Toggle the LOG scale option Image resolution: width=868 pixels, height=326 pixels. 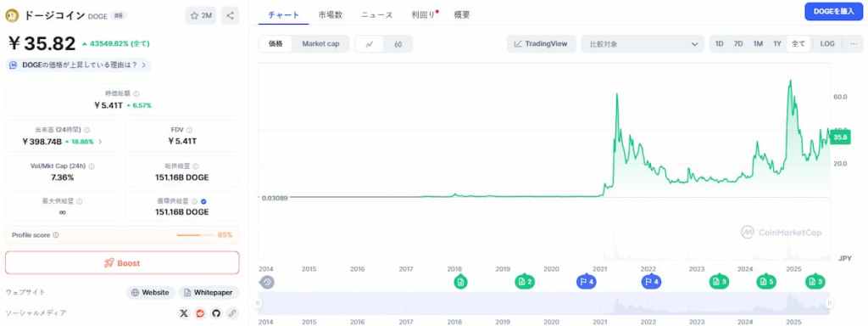(827, 44)
